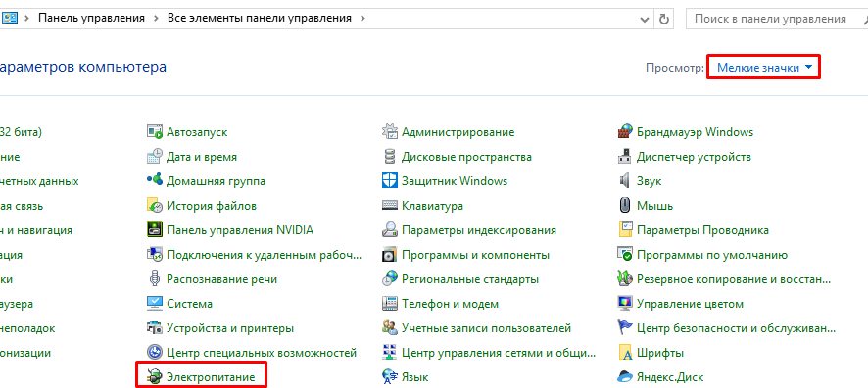Open the Параметры индексирования icon
Viewport: 868px width, 388px height.
pos(390,229)
